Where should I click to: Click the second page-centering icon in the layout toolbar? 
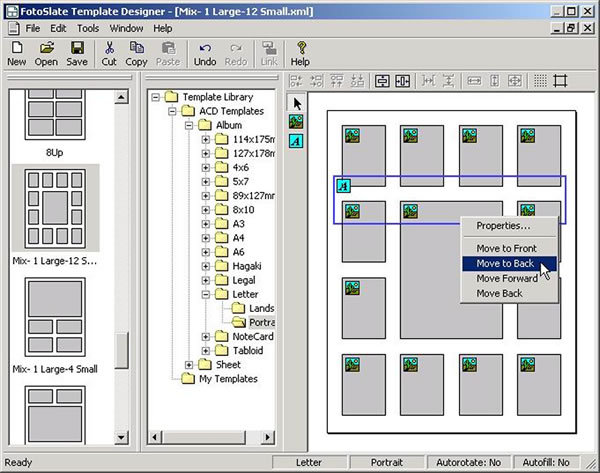coord(403,81)
